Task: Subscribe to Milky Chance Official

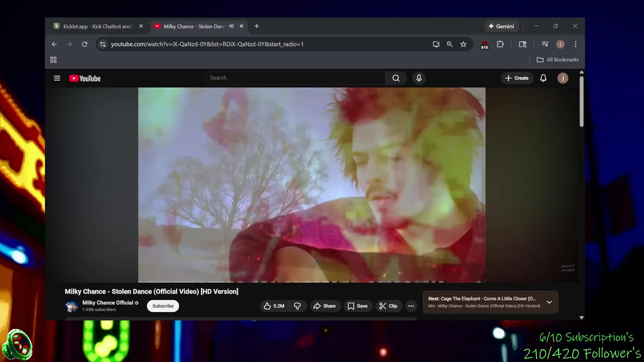Action: (163, 306)
